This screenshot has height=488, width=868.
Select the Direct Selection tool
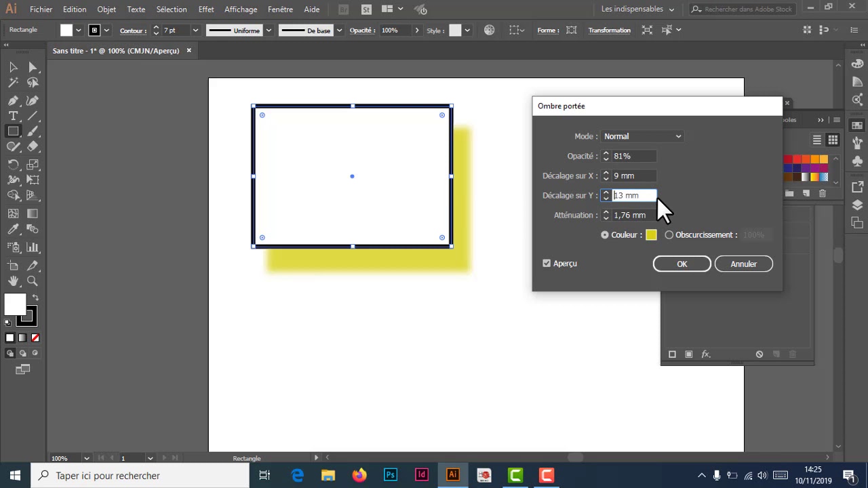click(x=33, y=67)
